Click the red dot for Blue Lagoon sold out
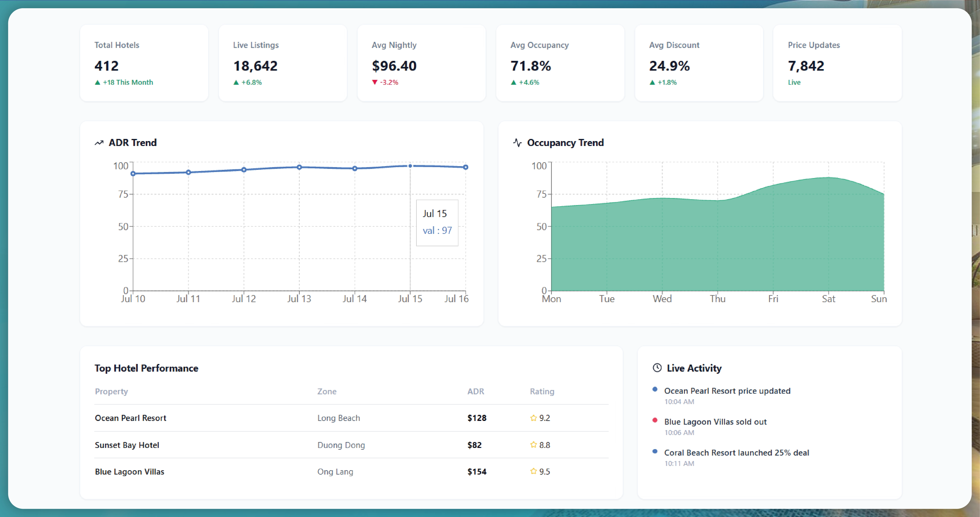The width and height of the screenshot is (980, 517). point(655,420)
